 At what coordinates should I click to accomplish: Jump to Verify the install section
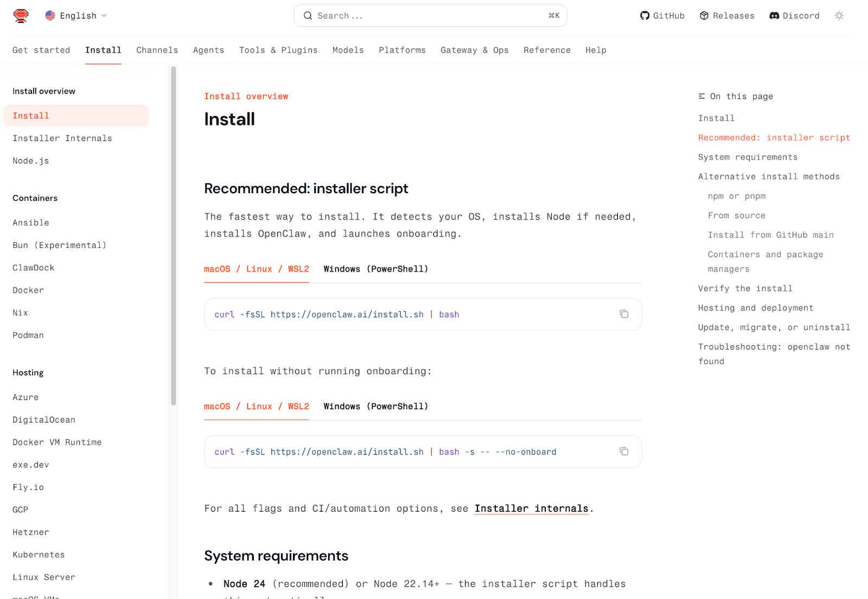pos(745,289)
